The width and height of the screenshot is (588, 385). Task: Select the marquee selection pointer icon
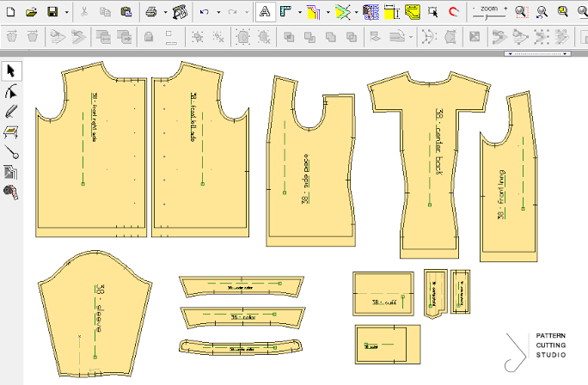(x=433, y=12)
